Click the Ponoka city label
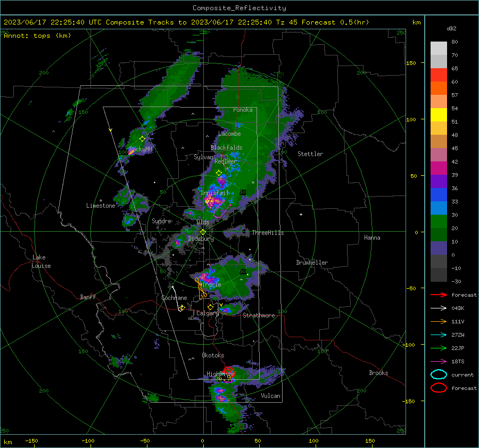The height and width of the screenshot is (448, 479). click(243, 110)
